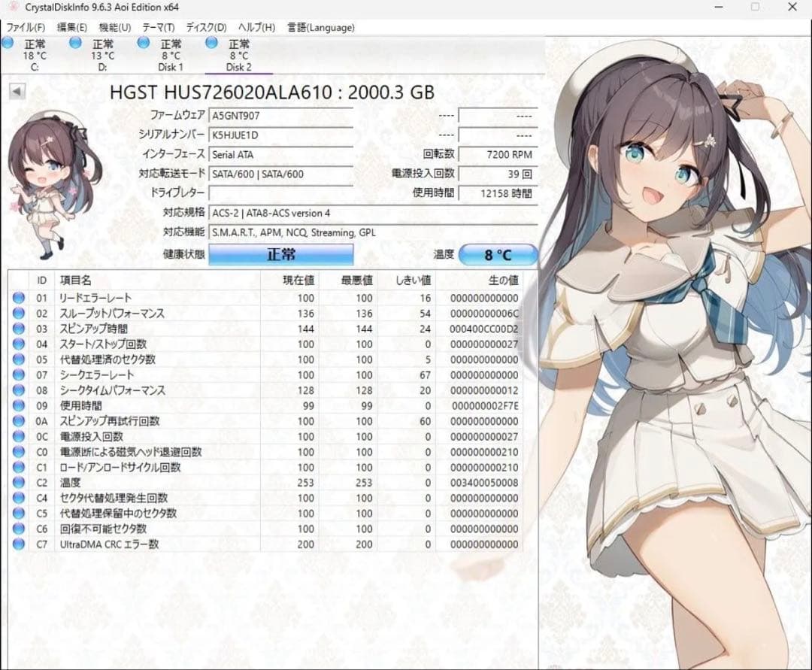Open the 言語(Language) menu

[319, 27]
